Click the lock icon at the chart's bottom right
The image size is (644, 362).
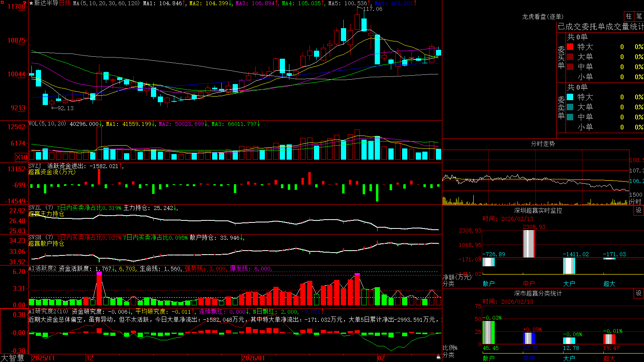click(439, 357)
